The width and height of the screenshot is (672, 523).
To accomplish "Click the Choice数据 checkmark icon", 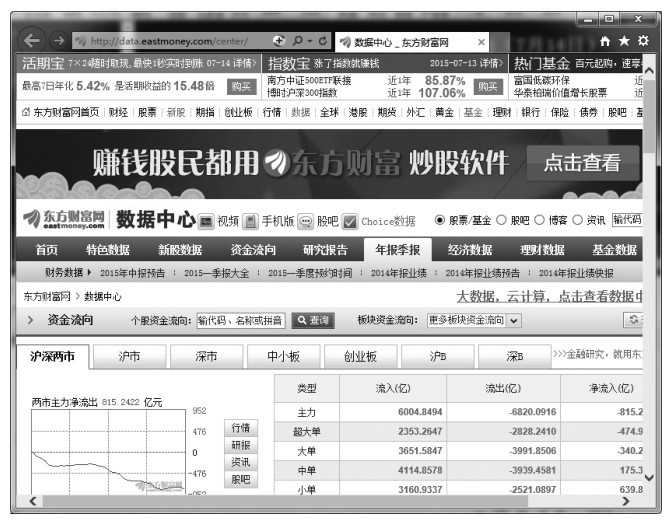I will [350, 222].
